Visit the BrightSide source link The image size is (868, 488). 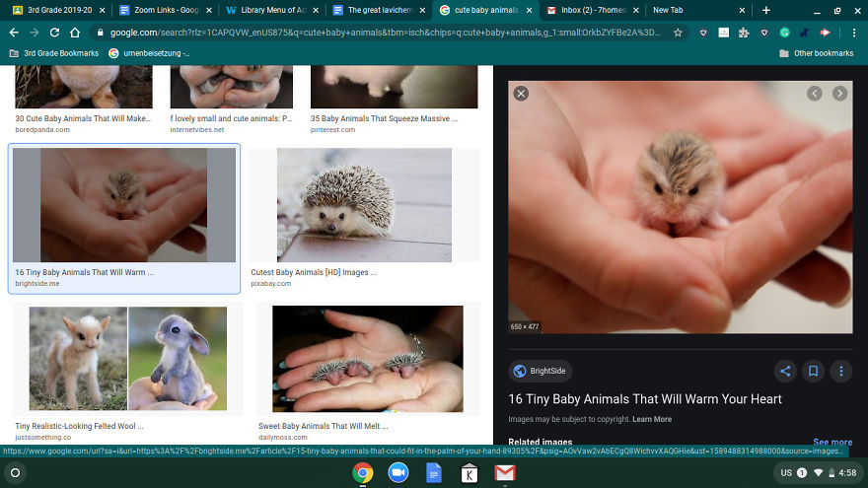(x=541, y=372)
